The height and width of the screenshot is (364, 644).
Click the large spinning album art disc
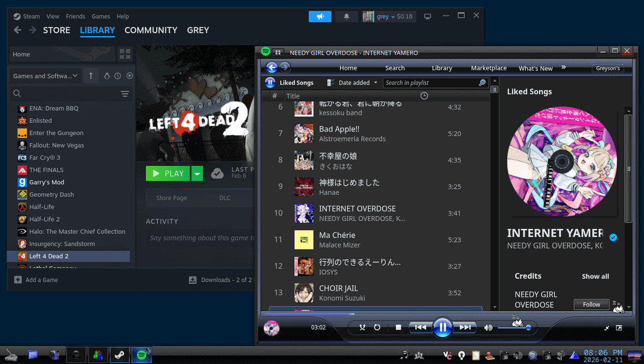coord(562,162)
